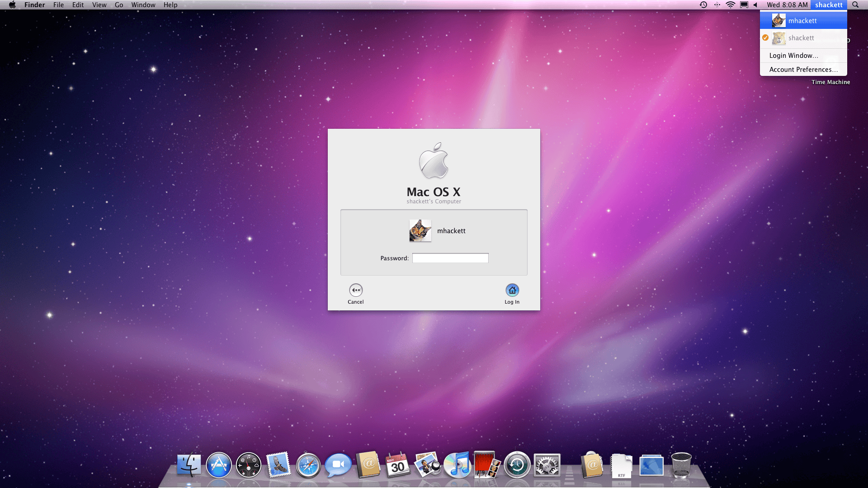Open Address Book beside iChat in the Dock
Image resolution: width=868 pixels, height=488 pixels.
pyautogui.click(x=368, y=465)
